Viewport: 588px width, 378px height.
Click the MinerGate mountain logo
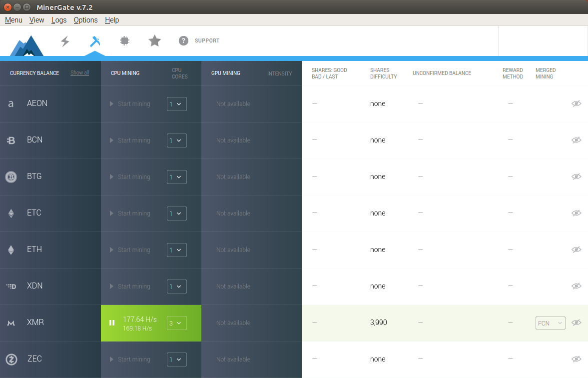[26, 46]
